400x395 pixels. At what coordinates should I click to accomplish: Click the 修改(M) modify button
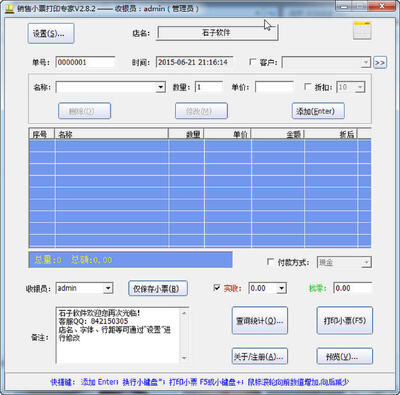(201, 111)
